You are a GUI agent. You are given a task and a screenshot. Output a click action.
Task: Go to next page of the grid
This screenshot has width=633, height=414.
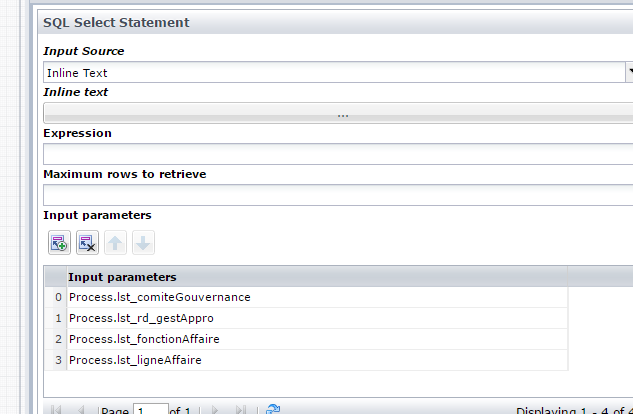click(215, 410)
